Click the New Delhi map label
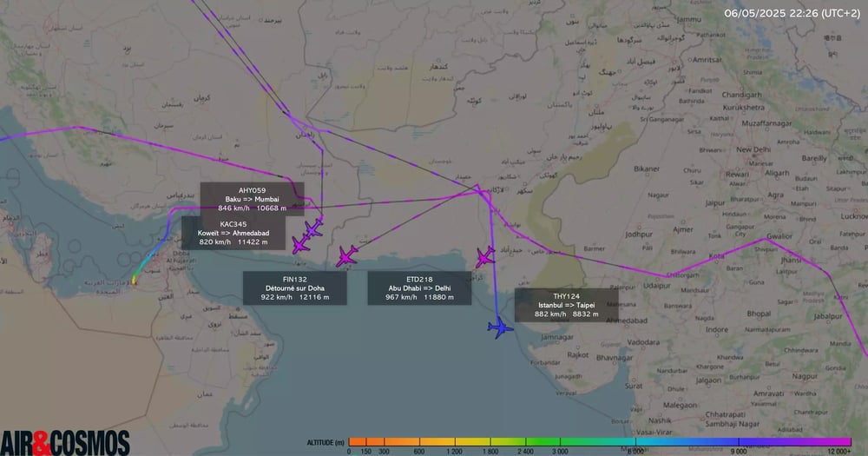 (x=753, y=149)
